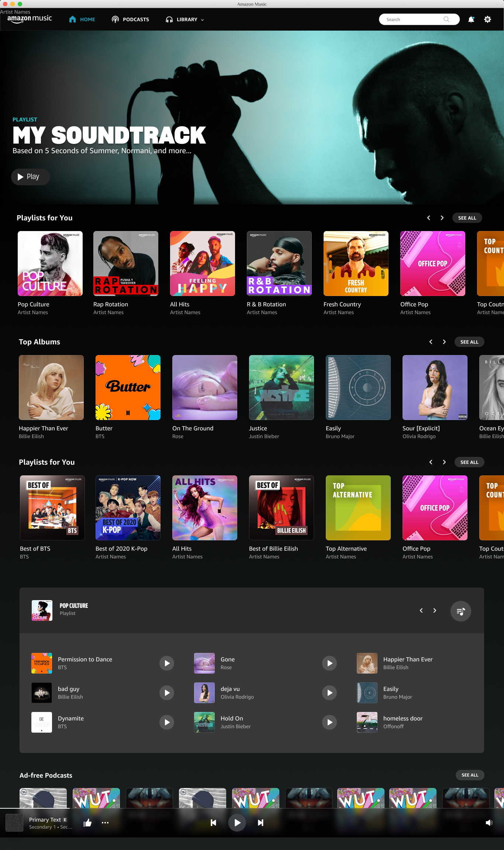
Task: Open the Best of 2020 K-Pop cover
Action: [128, 508]
